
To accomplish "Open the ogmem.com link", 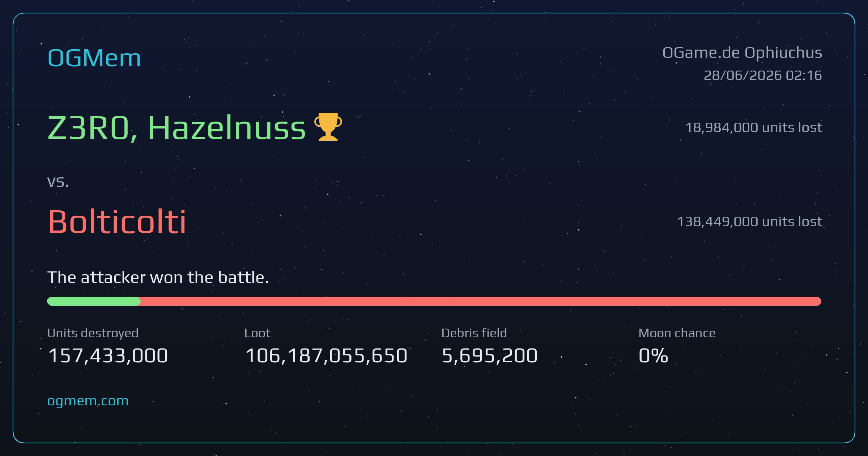I will pos(88,401).
